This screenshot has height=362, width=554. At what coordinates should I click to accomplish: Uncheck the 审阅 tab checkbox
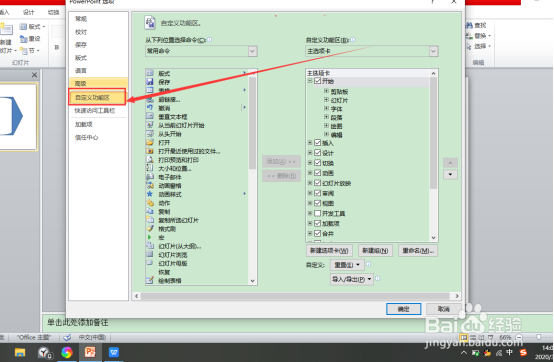click(x=317, y=193)
